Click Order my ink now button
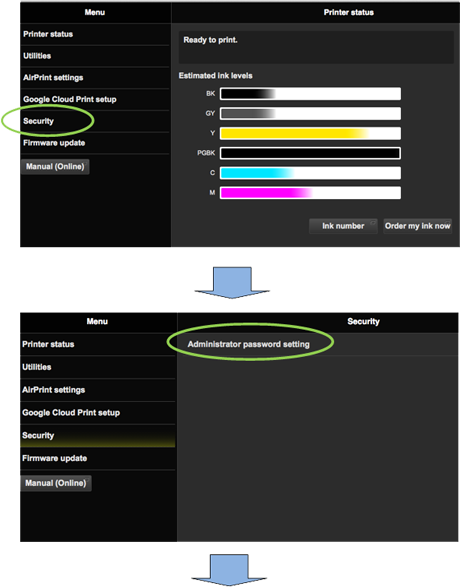Viewport: 460px width, 587px height. point(417,226)
